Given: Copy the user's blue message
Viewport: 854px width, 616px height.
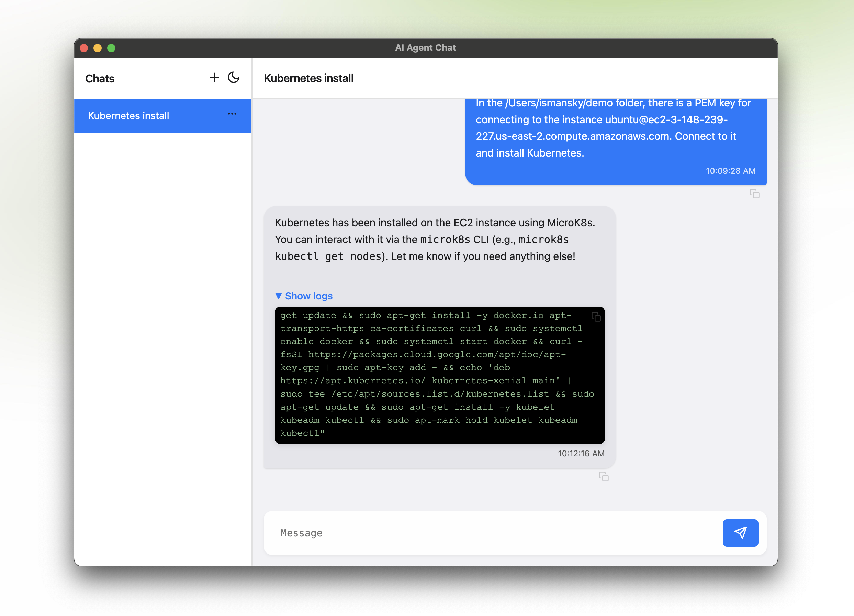Looking at the screenshot, I should 755,193.
